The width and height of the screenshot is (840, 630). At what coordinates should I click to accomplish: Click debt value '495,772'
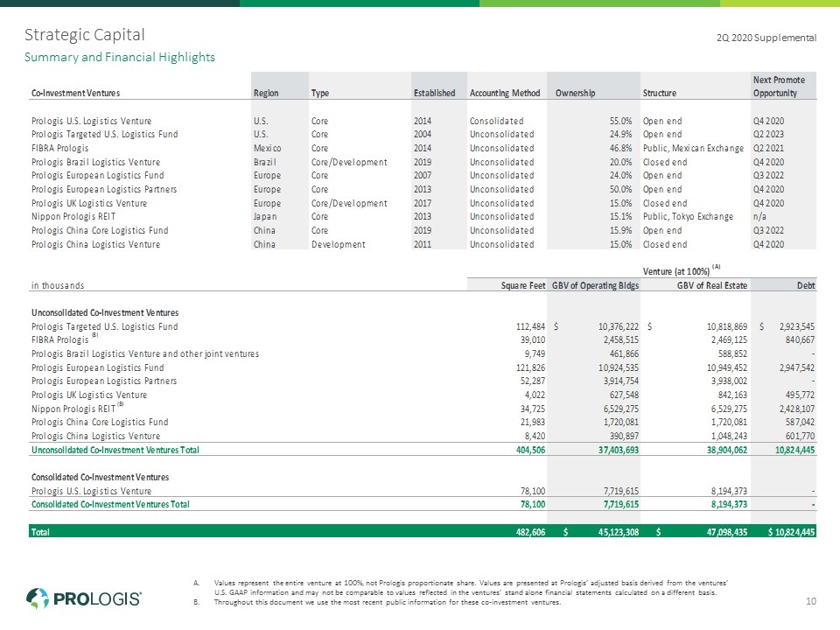tap(799, 395)
